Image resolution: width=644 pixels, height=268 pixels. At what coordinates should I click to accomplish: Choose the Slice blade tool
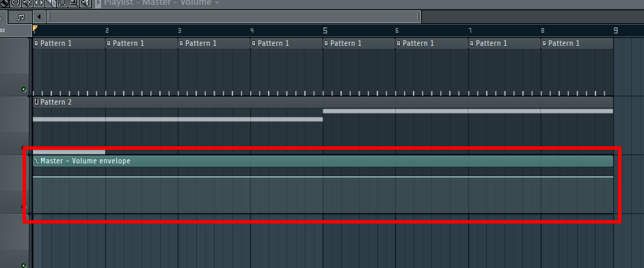pos(51,3)
